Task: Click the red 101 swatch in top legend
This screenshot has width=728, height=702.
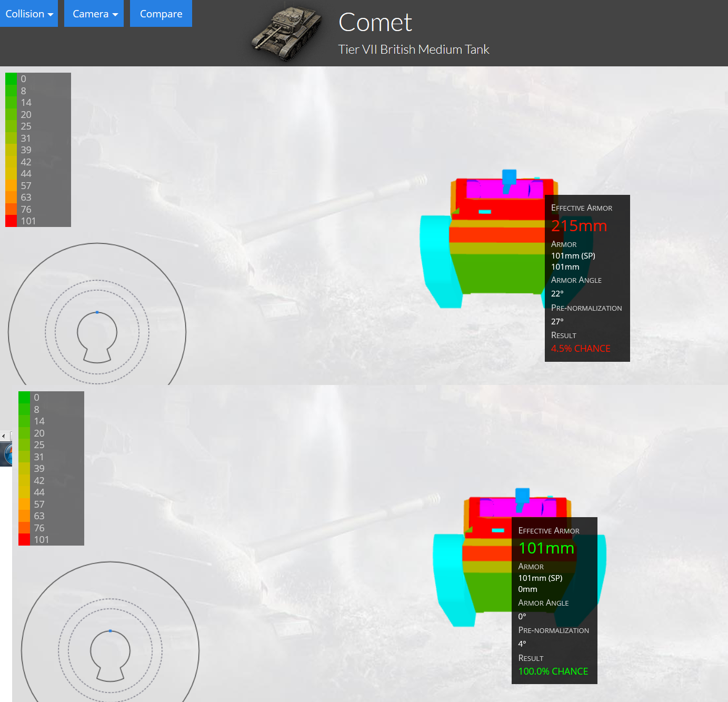Action: (11, 221)
